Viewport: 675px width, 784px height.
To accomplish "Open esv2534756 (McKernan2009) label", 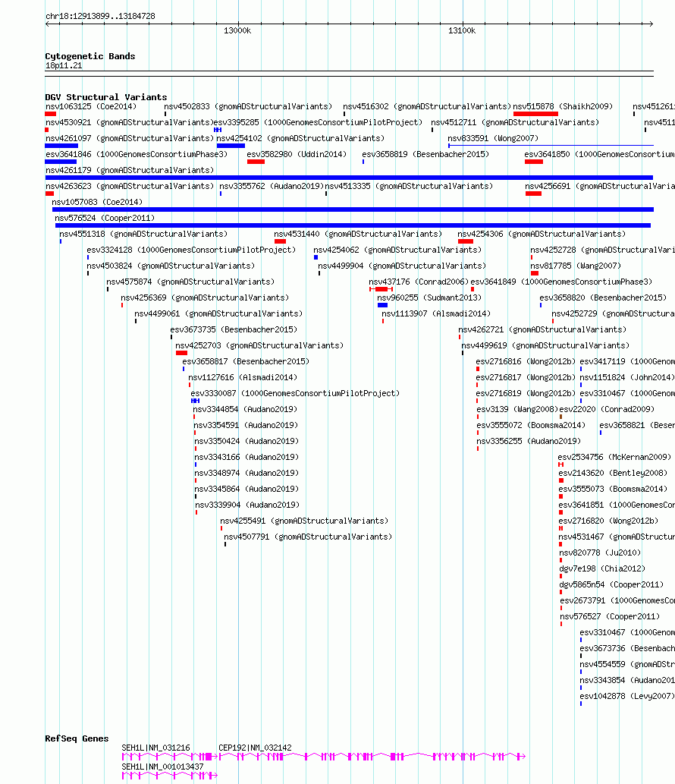I will (x=614, y=458).
